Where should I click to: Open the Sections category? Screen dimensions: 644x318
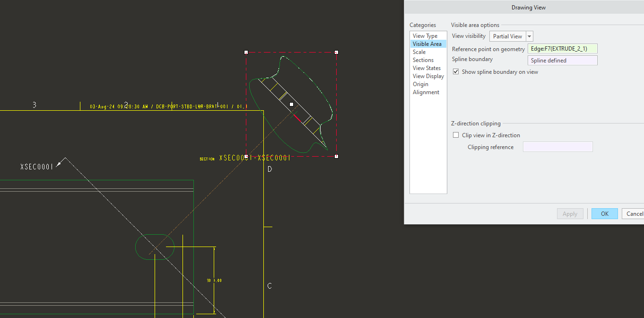423,60
